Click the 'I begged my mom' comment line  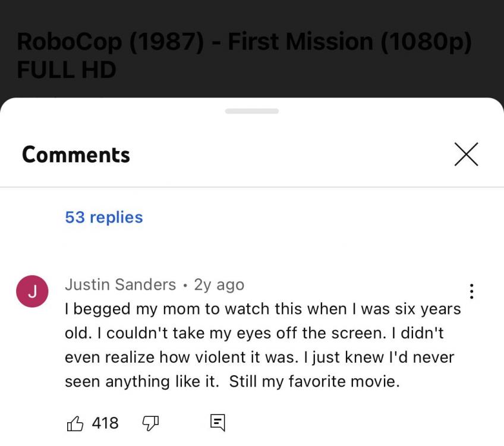[263, 309]
